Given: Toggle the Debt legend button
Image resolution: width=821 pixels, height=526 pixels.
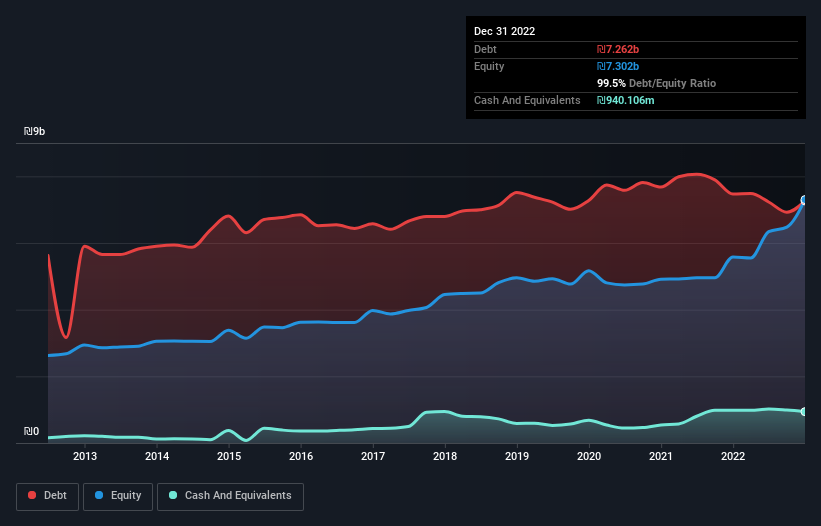Looking at the screenshot, I should coord(48,496).
